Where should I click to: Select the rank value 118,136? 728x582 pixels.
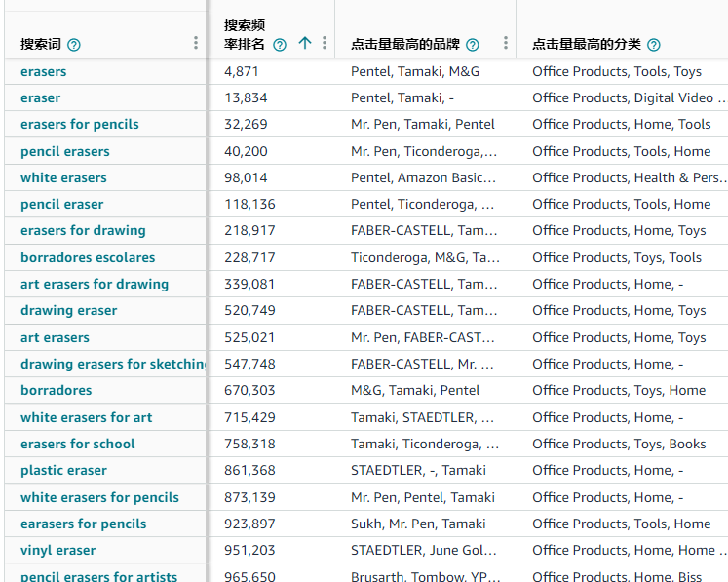249,205
